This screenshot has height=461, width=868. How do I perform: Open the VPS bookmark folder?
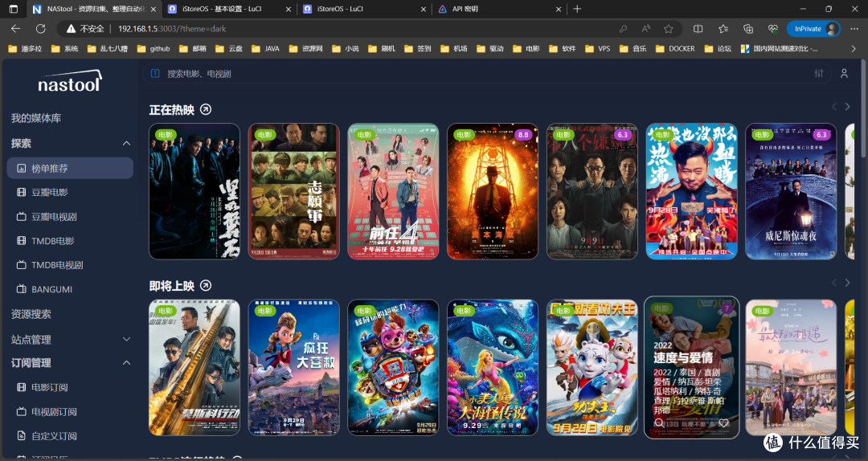tap(598, 49)
